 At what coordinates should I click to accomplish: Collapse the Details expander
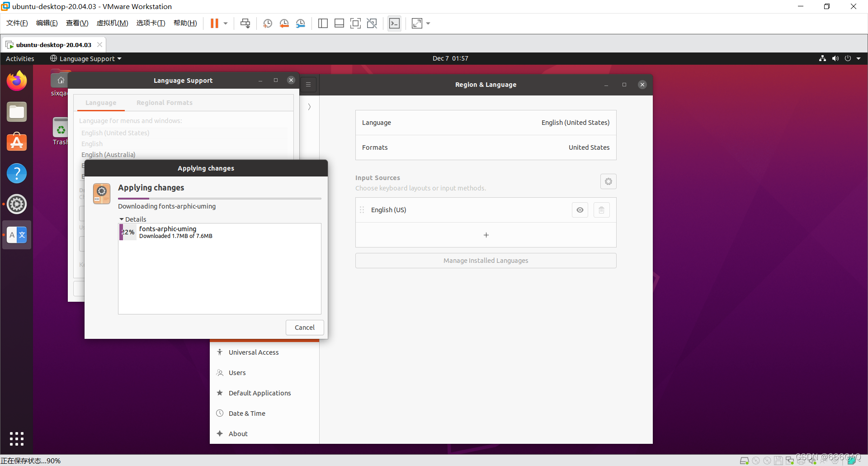point(133,219)
